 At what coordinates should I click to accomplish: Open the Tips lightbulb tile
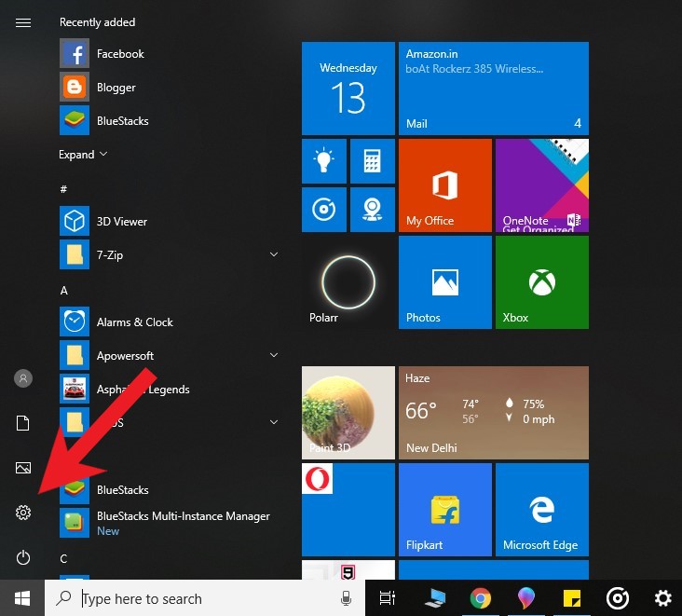tap(324, 161)
